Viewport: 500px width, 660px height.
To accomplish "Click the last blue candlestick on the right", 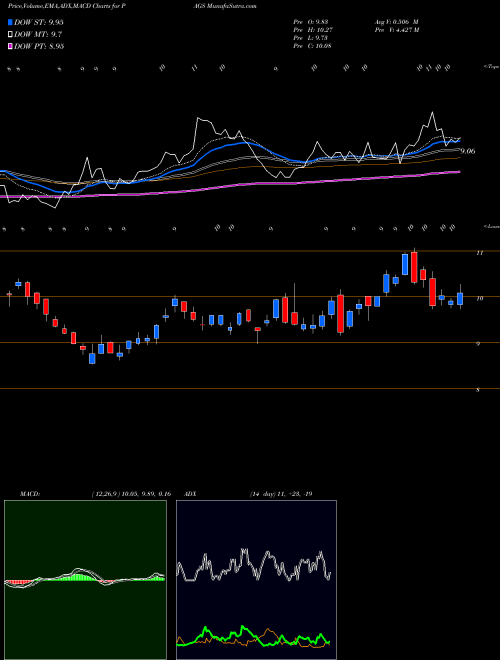I will (460, 298).
